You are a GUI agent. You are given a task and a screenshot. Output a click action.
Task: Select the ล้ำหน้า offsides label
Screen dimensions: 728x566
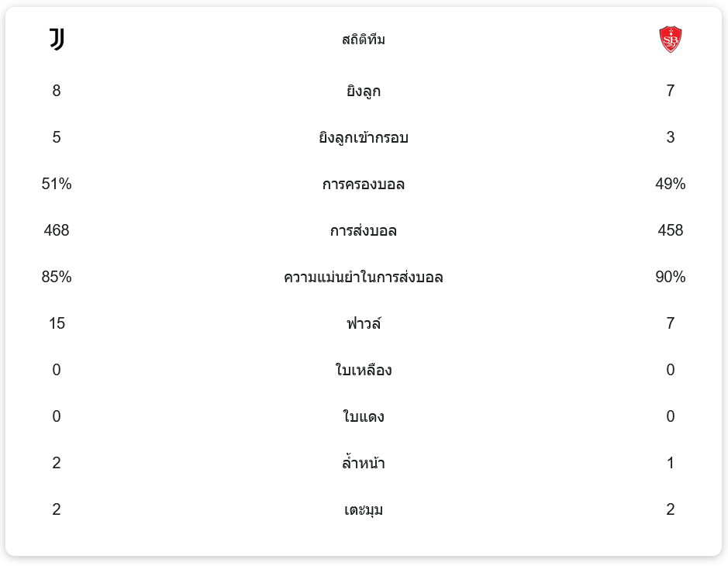364,464
